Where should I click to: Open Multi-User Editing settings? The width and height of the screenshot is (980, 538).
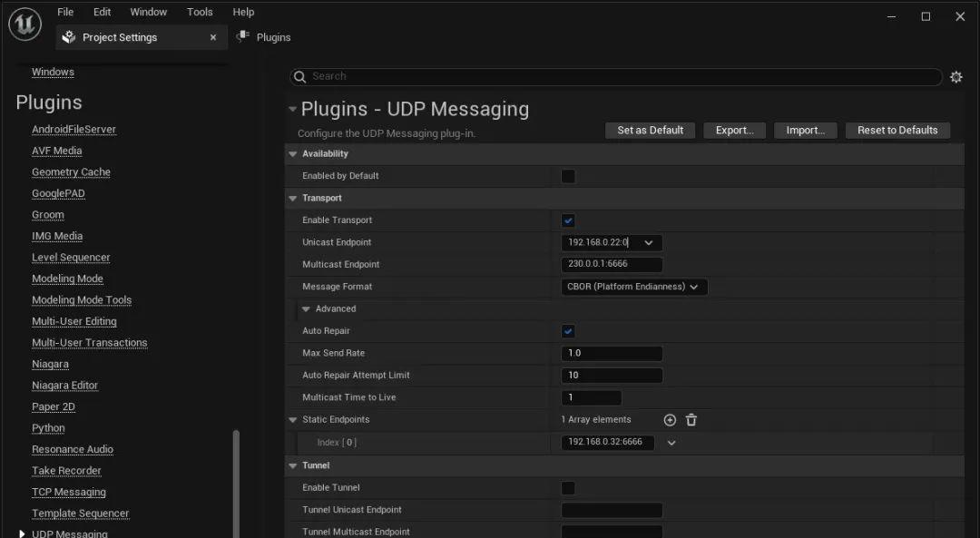click(x=74, y=321)
